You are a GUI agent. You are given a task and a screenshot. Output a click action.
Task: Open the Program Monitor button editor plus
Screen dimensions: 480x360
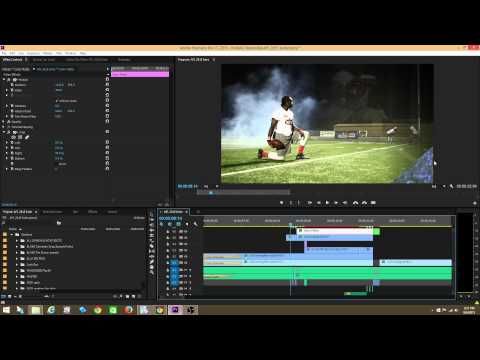click(474, 203)
